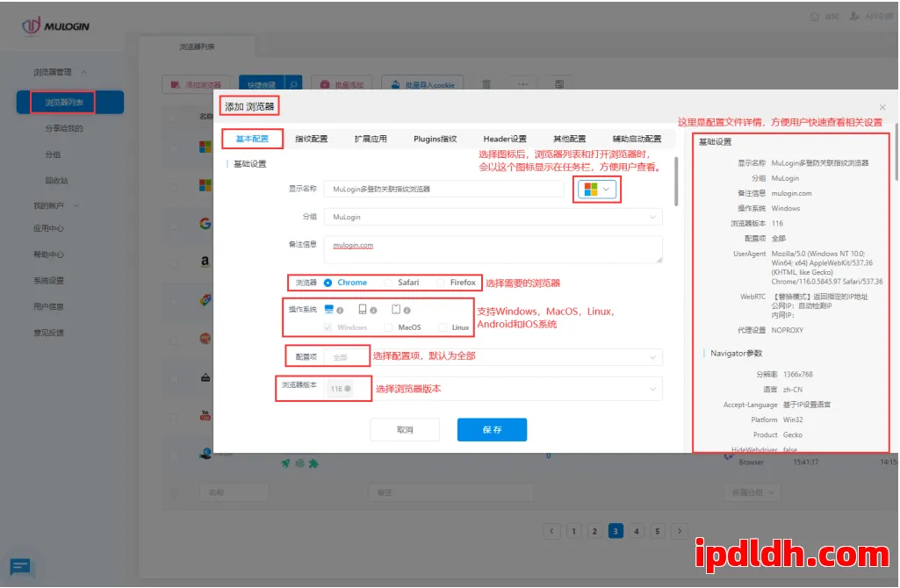Click the 取消 button
The image size is (900, 588).
point(405,430)
